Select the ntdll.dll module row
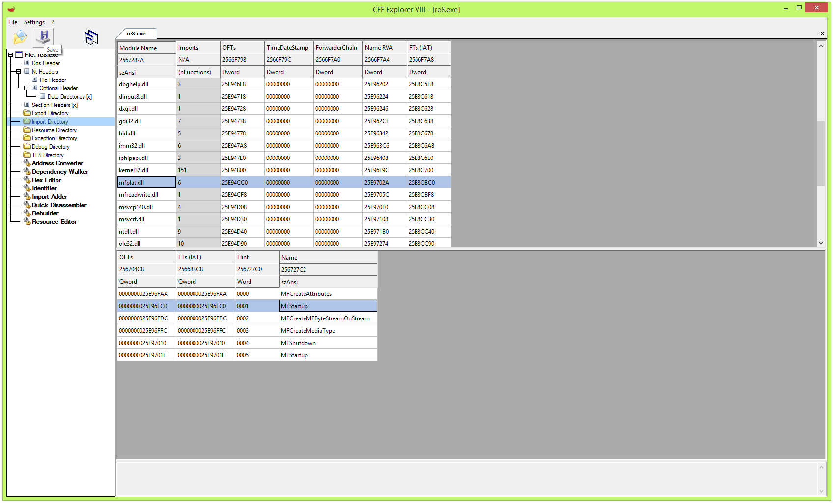Image resolution: width=833 pixels, height=504 pixels. (x=284, y=232)
